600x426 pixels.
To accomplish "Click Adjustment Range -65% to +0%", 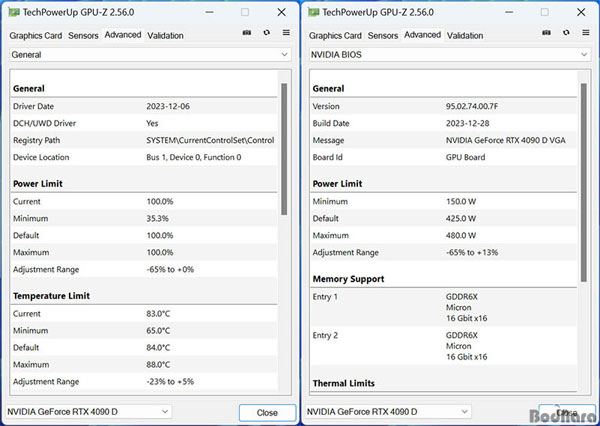I will pyautogui.click(x=170, y=269).
